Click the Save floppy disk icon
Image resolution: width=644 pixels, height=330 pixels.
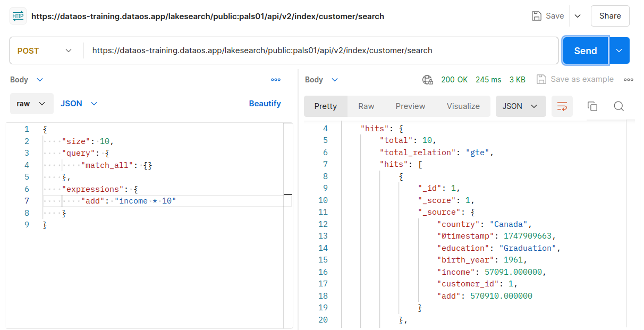tap(537, 16)
